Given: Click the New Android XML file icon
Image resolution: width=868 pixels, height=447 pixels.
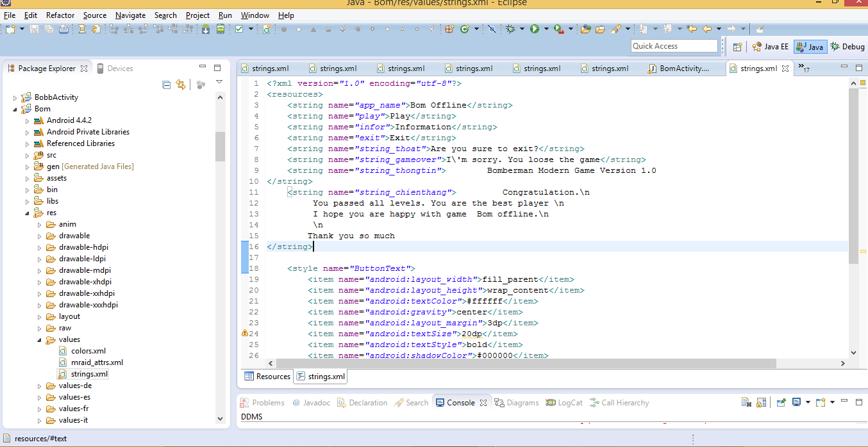Looking at the screenshot, I should (267, 29).
